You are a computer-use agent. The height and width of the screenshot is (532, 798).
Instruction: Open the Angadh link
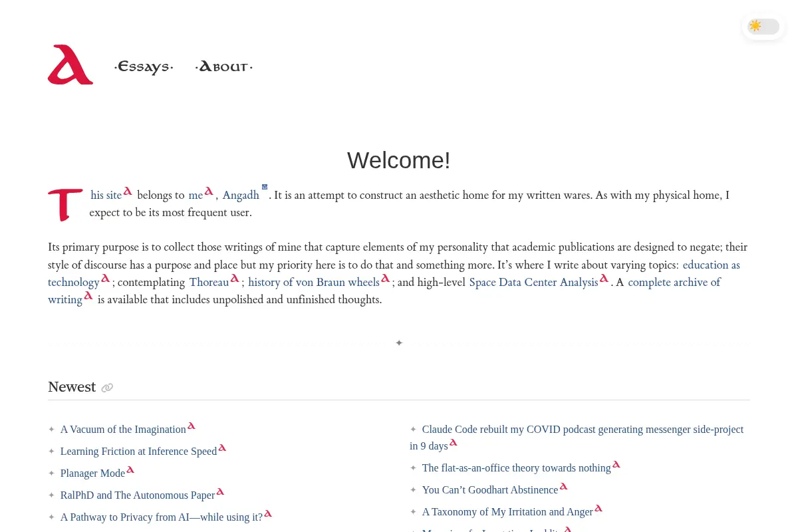(241, 196)
